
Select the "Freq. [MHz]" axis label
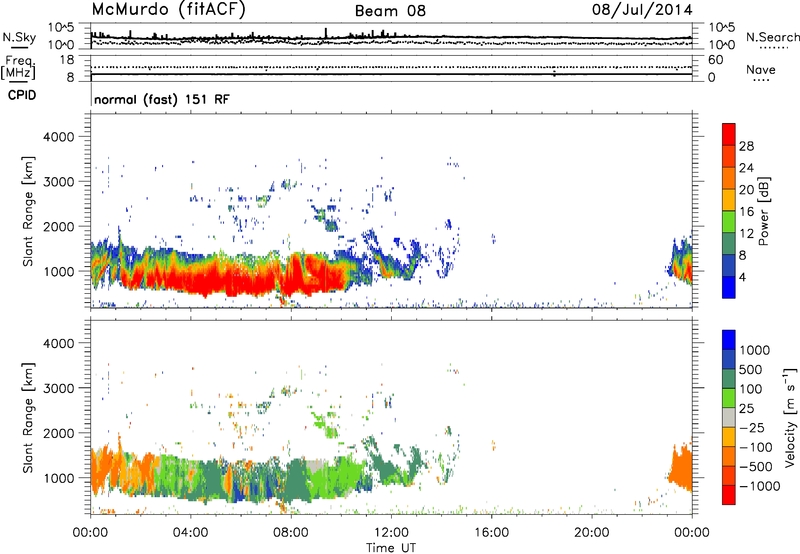(x=18, y=68)
